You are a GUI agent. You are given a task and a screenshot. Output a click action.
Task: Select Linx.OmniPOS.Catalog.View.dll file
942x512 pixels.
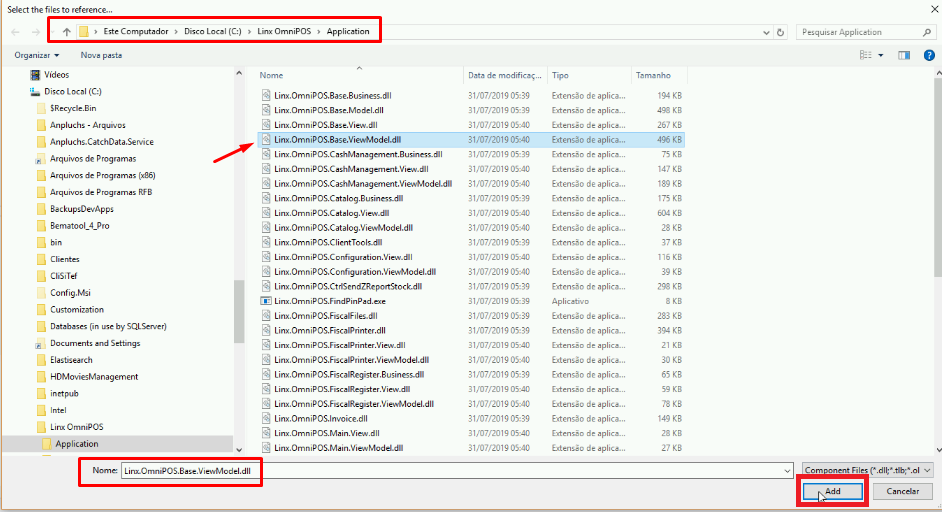tap(331, 213)
